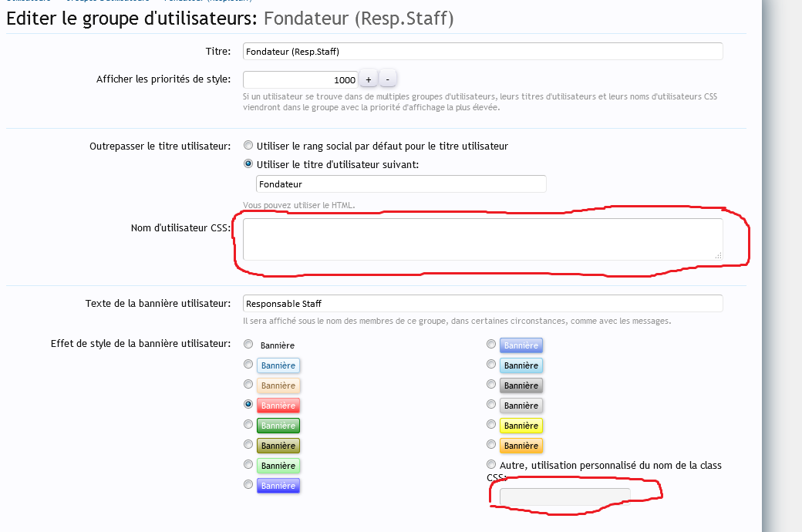Decrease style display priority with minus button
The height and width of the screenshot is (532, 802).
tap(388, 79)
